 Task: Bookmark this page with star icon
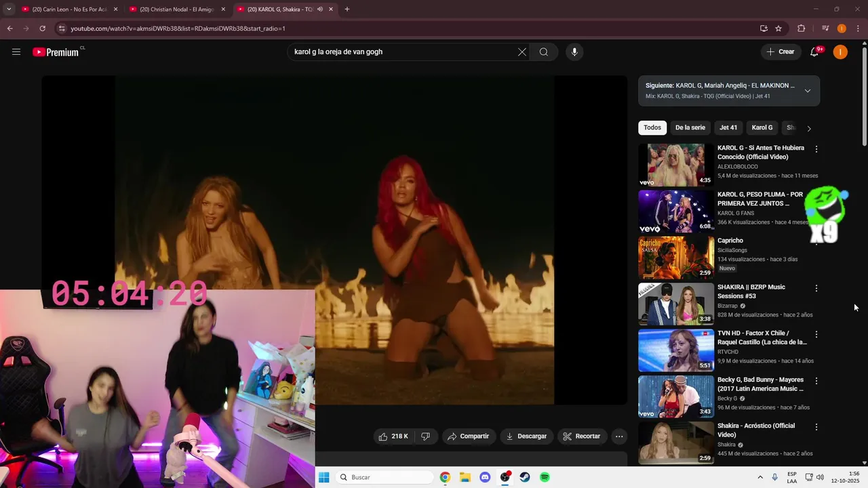pos(778,28)
